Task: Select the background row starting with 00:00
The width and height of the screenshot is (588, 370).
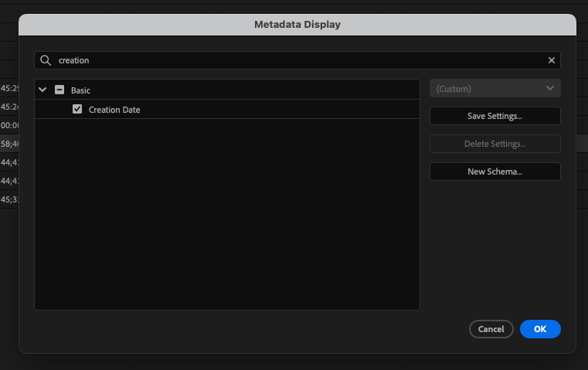Action: [9, 125]
